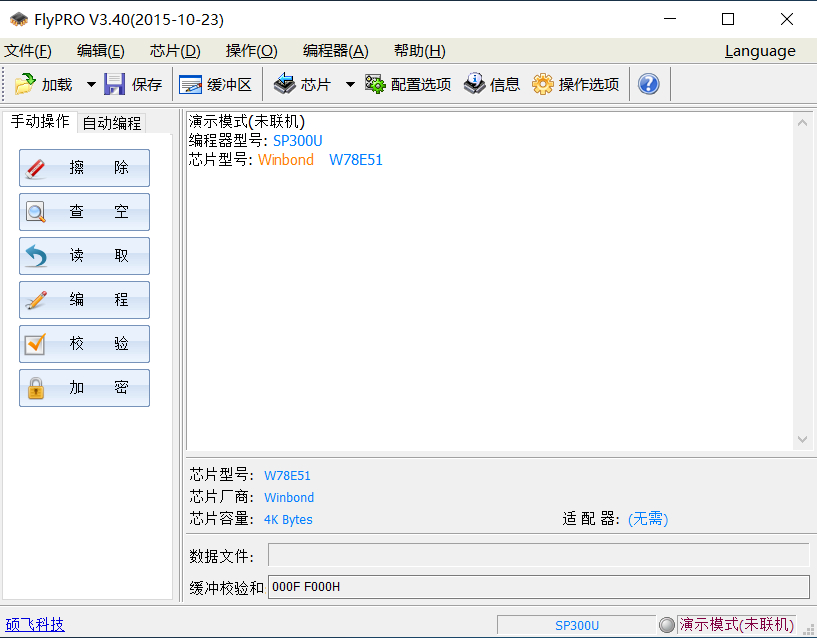The width and height of the screenshot is (817, 638).
Task: Open 操作选项 (Operation options) toolbar icon
Action: 542,85
